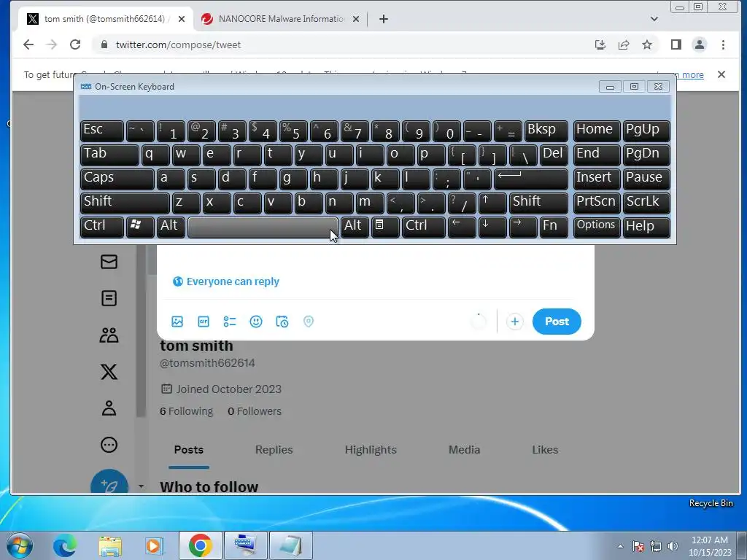The height and width of the screenshot is (560, 747).
Task: Click the space bar on keyboard
Action: pyautogui.click(x=263, y=227)
